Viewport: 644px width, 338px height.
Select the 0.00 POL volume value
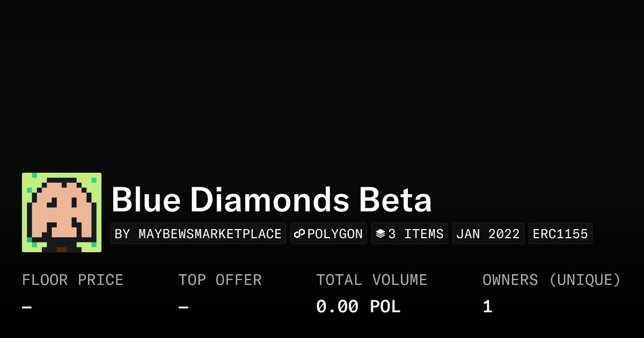pos(358,307)
